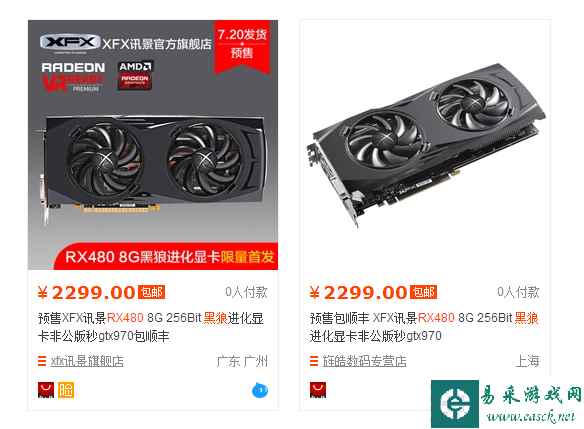Open the right listing title 预售包顺丰 XFX讯景
The width and height of the screenshot is (584, 429).
[424, 327]
